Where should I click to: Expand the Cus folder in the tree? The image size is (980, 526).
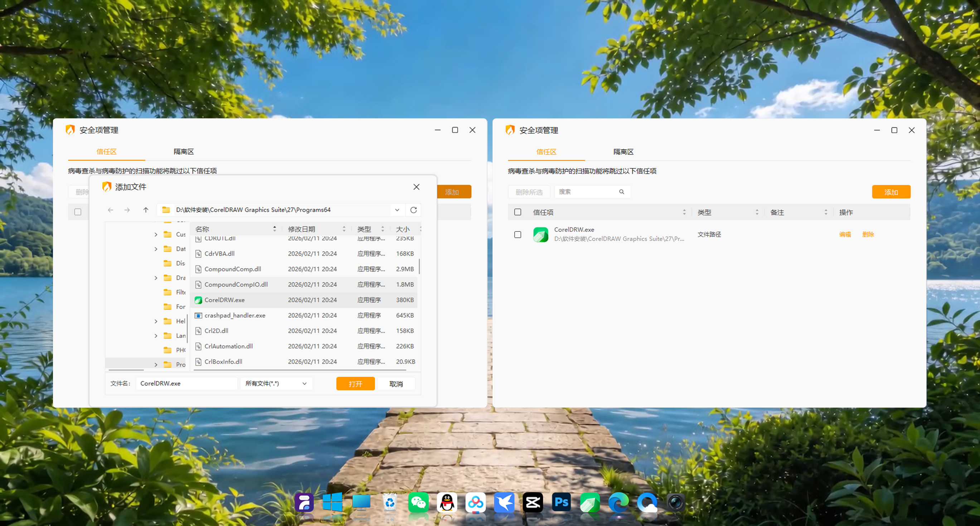click(156, 235)
